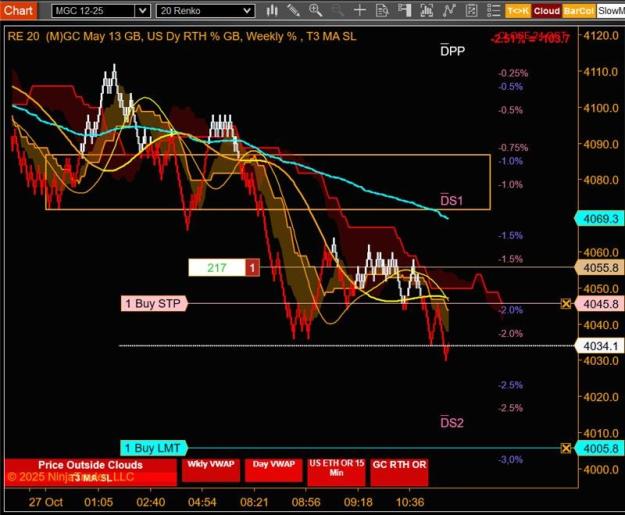Click the red position quantity 1 box
Image resolution: width=625 pixels, height=515 pixels.
click(x=252, y=267)
